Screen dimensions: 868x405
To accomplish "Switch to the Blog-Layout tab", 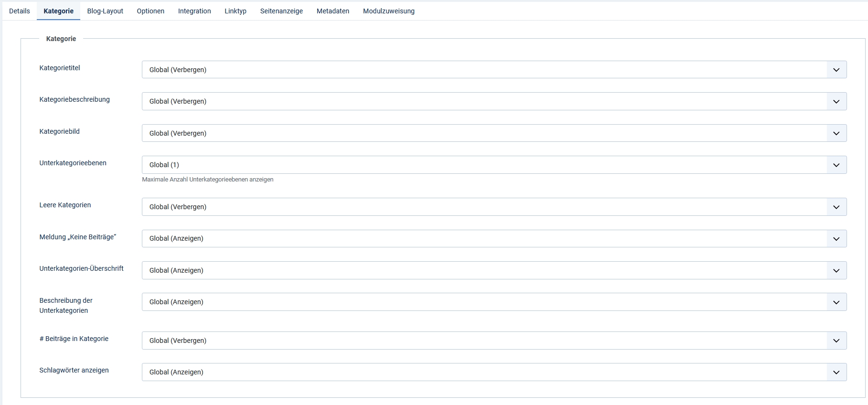I will (x=105, y=11).
